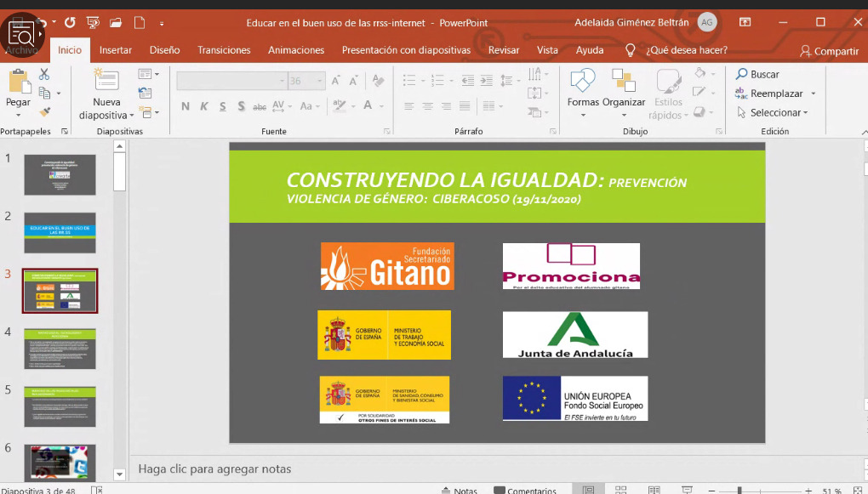Viewport: 868px width, 494px height.
Task: Open the Vista tab
Action: [x=547, y=50]
